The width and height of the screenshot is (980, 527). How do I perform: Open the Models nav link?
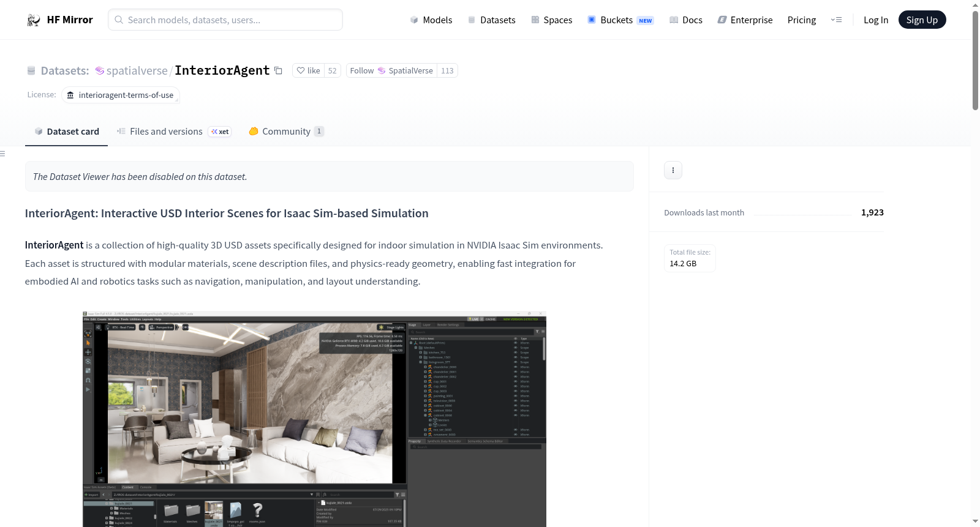click(431, 20)
